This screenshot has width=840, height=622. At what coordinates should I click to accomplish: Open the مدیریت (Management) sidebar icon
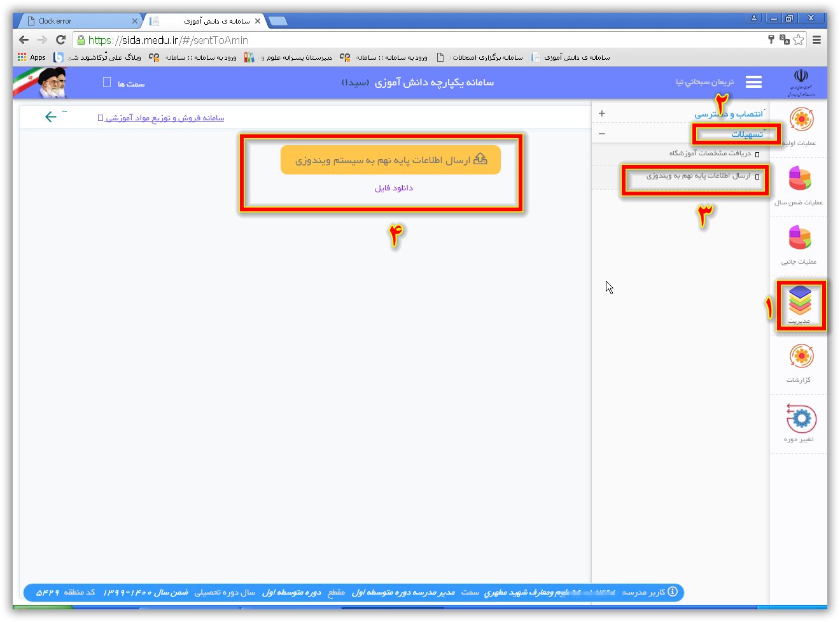pos(800,302)
